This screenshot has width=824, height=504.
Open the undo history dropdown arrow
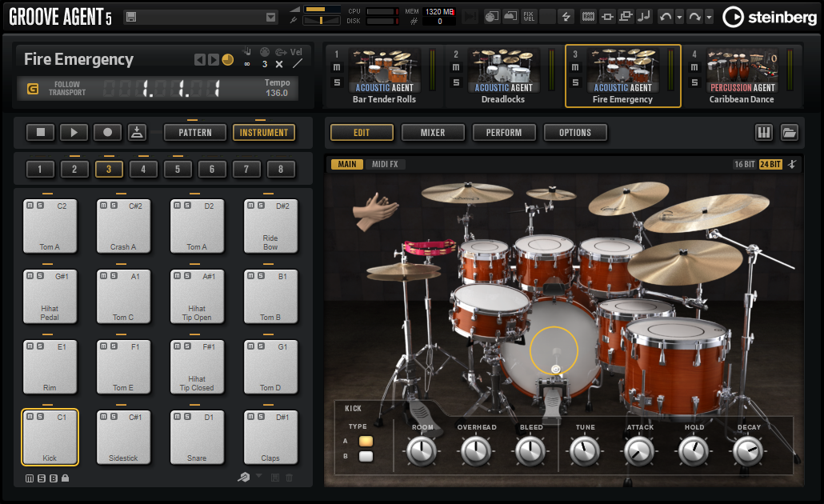(679, 17)
